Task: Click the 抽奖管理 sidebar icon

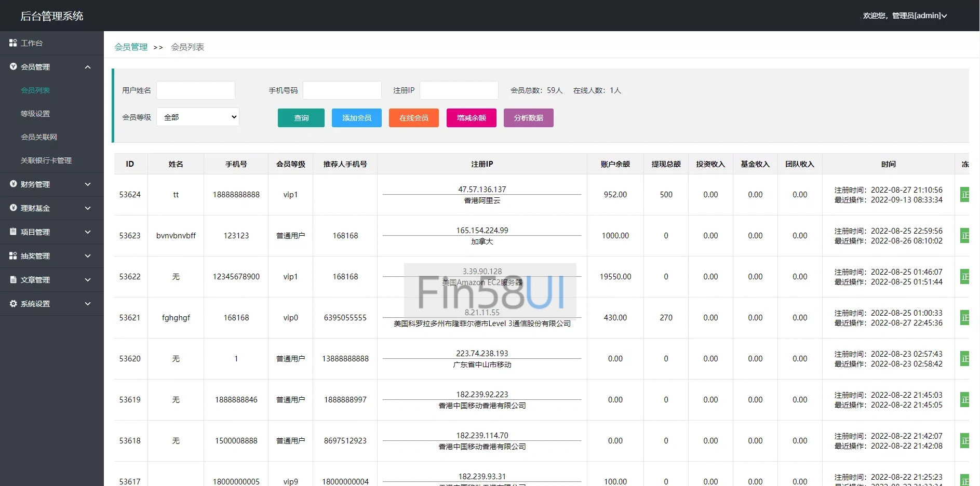Action: pyautogui.click(x=13, y=255)
